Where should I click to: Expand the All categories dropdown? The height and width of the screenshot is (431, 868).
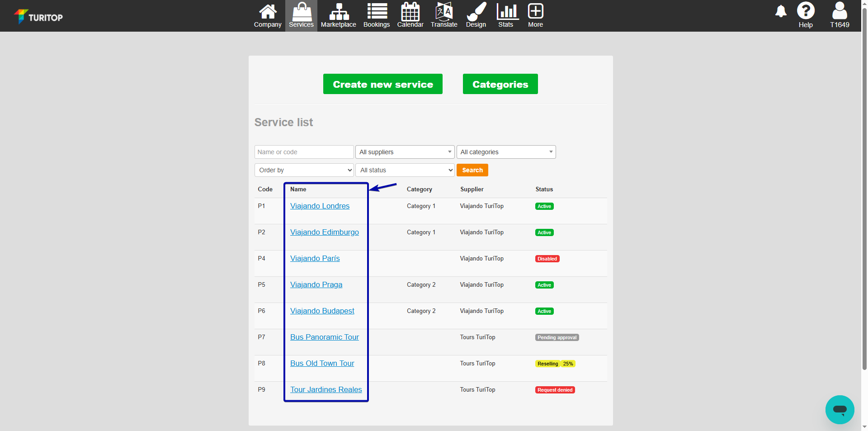(506, 152)
